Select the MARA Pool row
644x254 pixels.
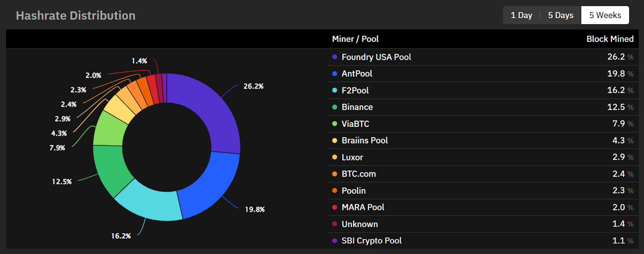(363, 207)
